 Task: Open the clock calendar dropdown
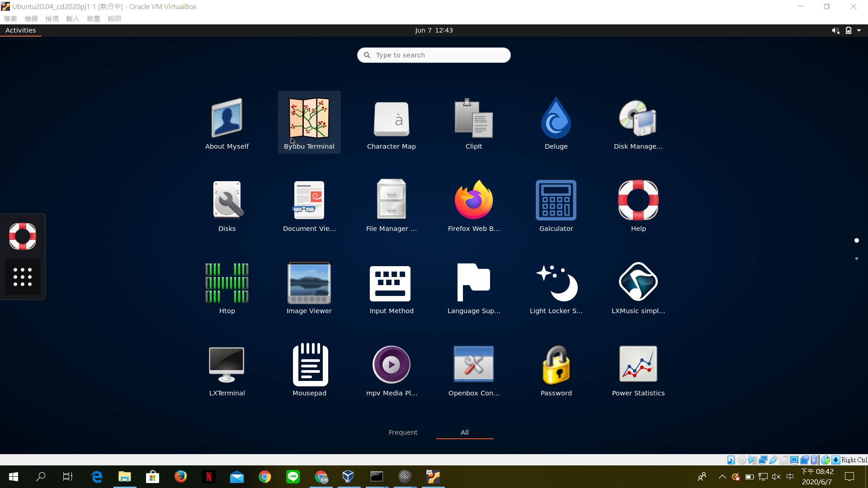[434, 30]
